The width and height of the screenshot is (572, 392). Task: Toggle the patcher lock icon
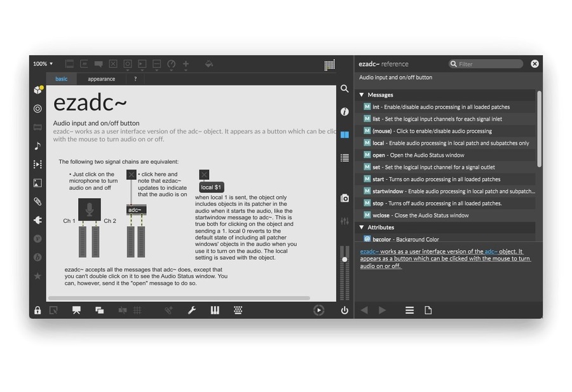tap(37, 310)
